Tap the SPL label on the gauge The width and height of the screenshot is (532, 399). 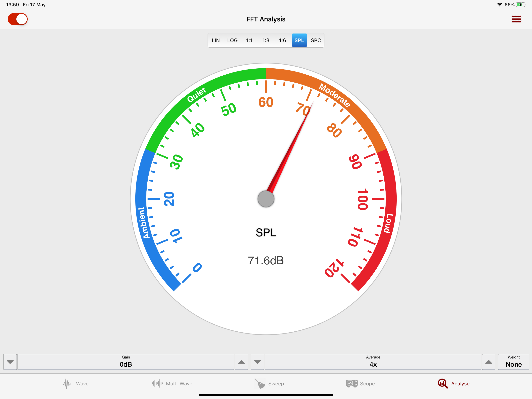click(266, 232)
